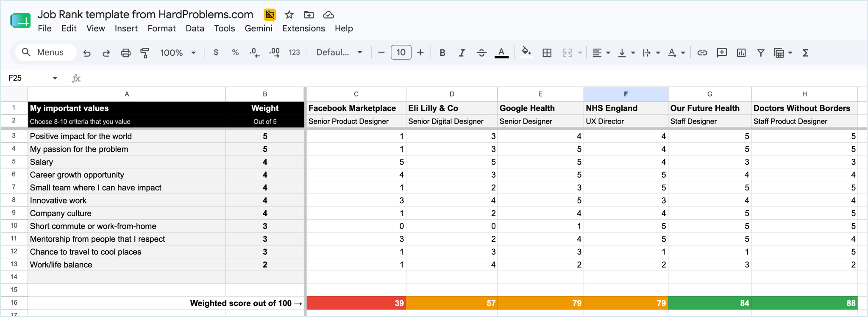
Task: Expand merge cells options arrow
Action: 580,53
